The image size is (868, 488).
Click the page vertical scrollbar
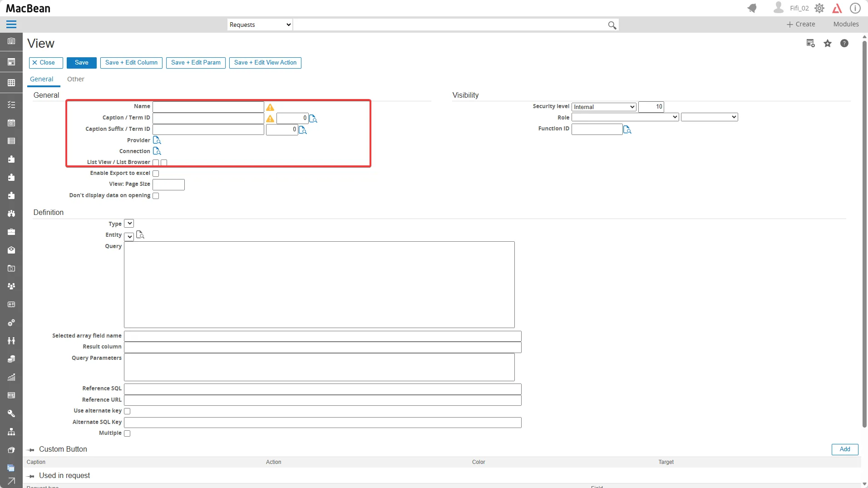tap(864, 234)
